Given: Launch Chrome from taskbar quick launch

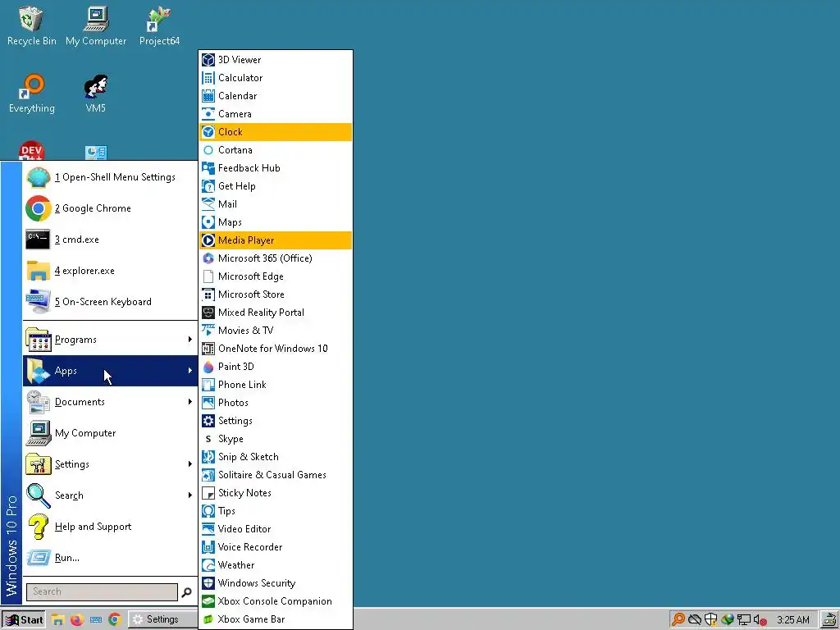Looking at the screenshot, I should [x=114, y=620].
